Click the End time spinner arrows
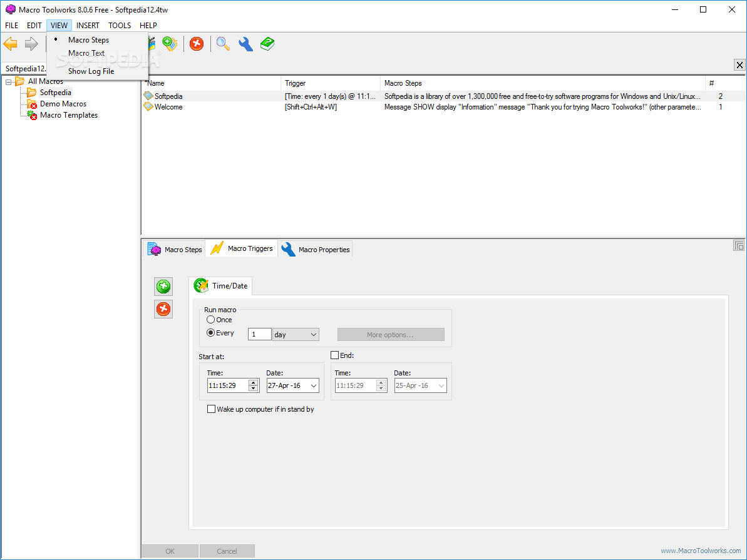This screenshot has height=560, width=747. pyautogui.click(x=381, y=385)
